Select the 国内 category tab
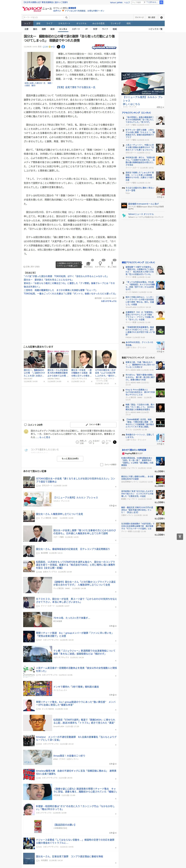This screenshot has height=868, width=186. point(35,29)
